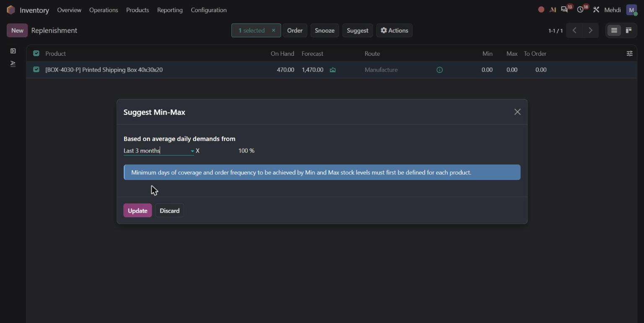This screenshot has height=323, width=644.
Task: Open optional columns settings icon
Action: click(x=629, y=53)
